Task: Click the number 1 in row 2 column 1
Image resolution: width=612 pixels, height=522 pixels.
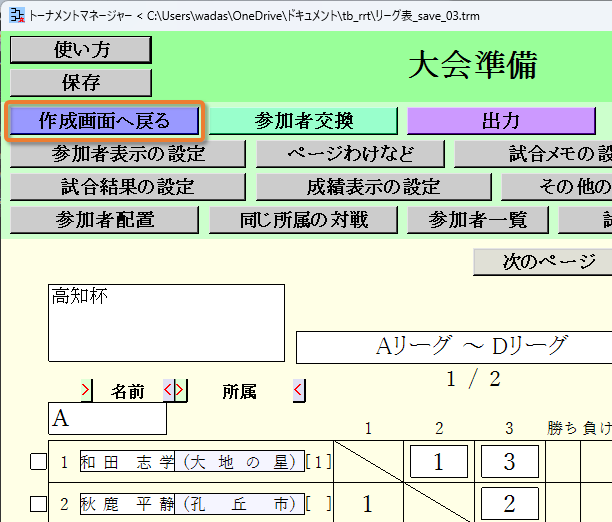Action: 367,504
